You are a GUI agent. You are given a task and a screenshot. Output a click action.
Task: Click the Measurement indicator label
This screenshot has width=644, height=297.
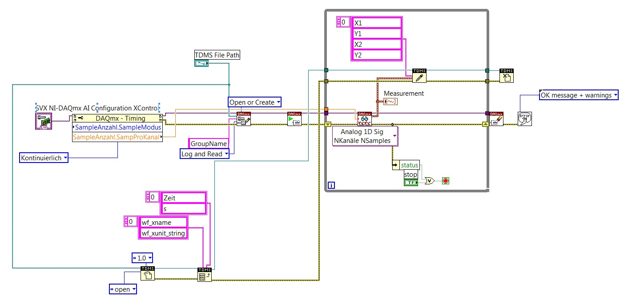[404, 94]
